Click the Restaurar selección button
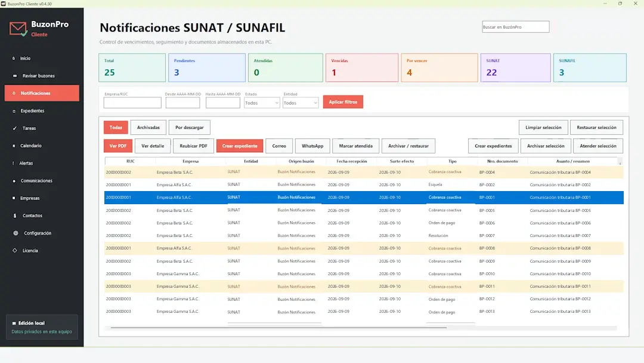 [x=596, y=127]
